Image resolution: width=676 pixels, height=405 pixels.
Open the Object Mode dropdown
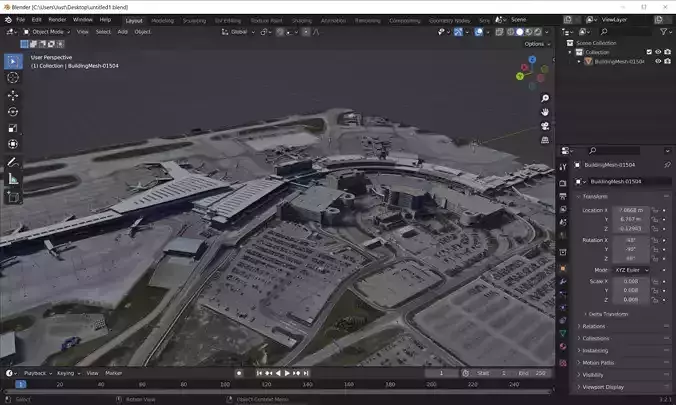pyautogui.click(x=47, y=32)
